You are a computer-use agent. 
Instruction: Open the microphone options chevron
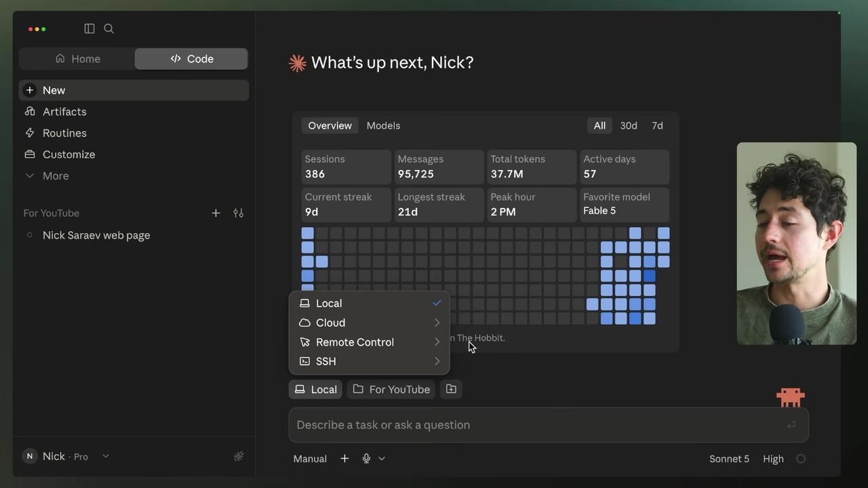(x=382, y=459)
